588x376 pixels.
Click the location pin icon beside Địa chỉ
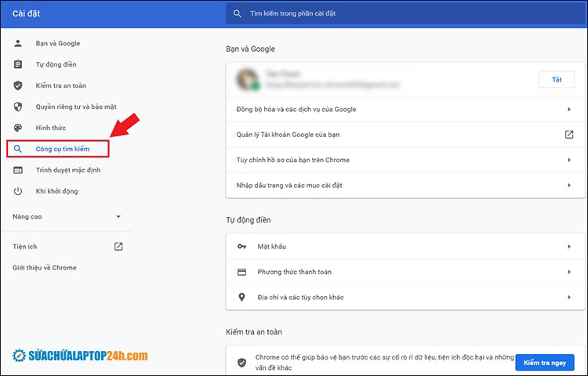[242, 297]
